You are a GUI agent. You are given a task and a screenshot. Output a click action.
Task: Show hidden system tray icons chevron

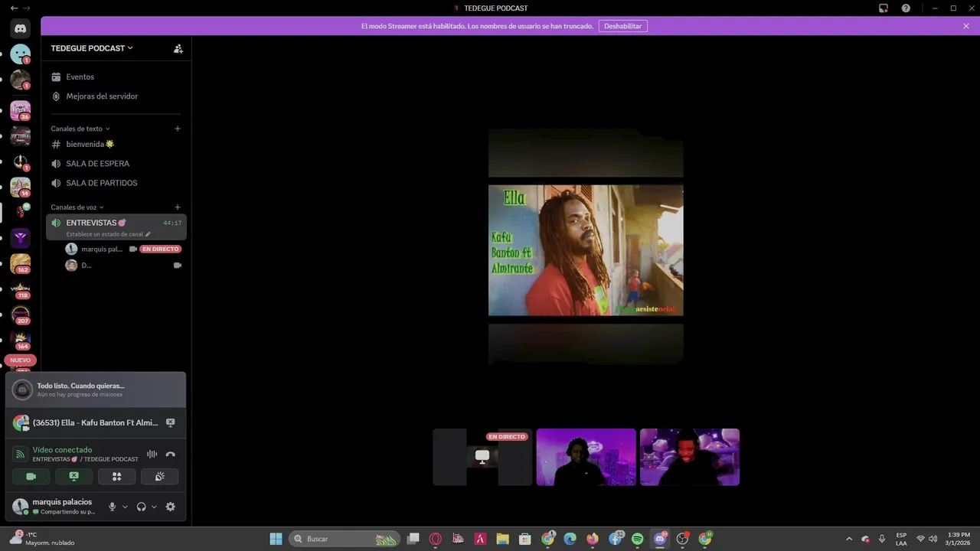pyautogui.click(x=849, y=539)
